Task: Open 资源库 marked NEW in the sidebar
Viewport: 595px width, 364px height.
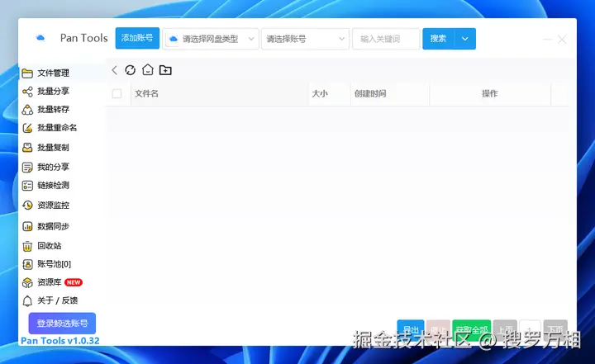Action: 53,282
